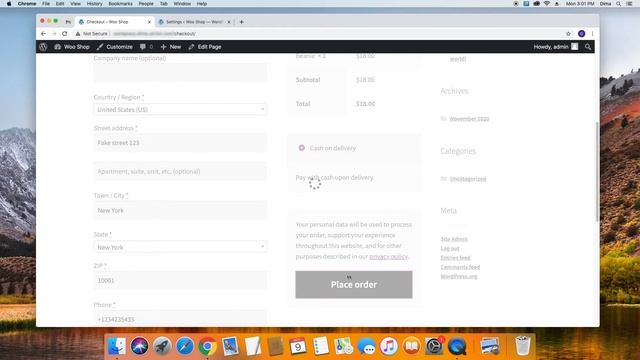
Task: Click the page vertical scrollbar
Action: click(597, 171)
